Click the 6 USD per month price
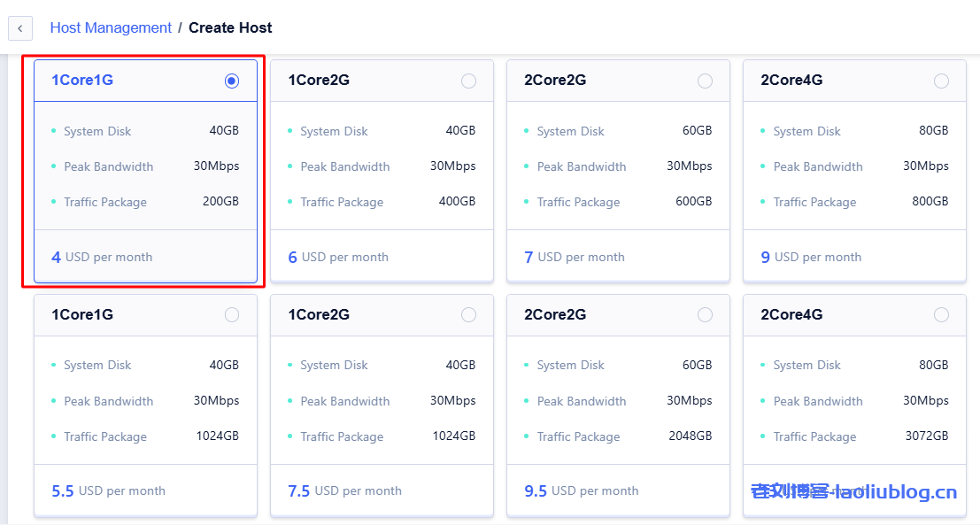980x525 pixels. pos(338,258)
